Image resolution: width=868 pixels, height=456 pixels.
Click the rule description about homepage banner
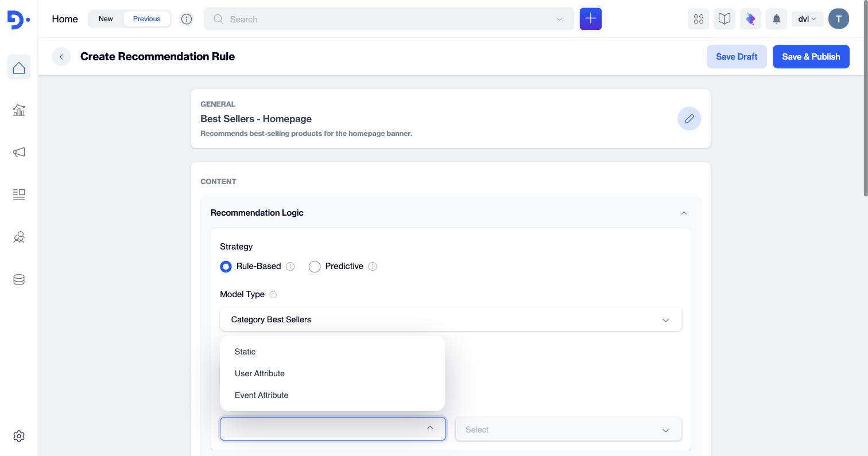(306, 134)
